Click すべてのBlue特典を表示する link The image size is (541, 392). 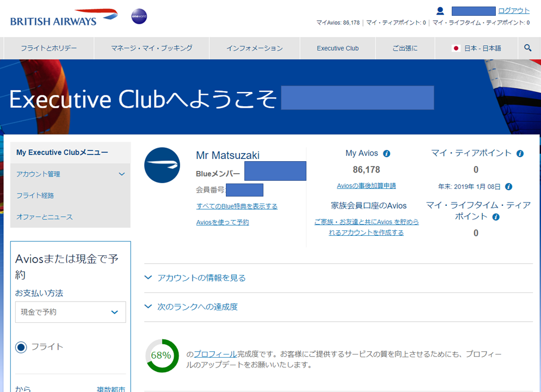[x=237, y=206]
